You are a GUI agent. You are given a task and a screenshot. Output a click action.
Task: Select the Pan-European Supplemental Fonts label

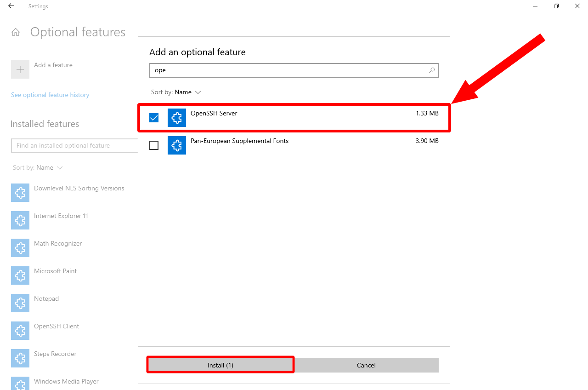coord(239,141)
